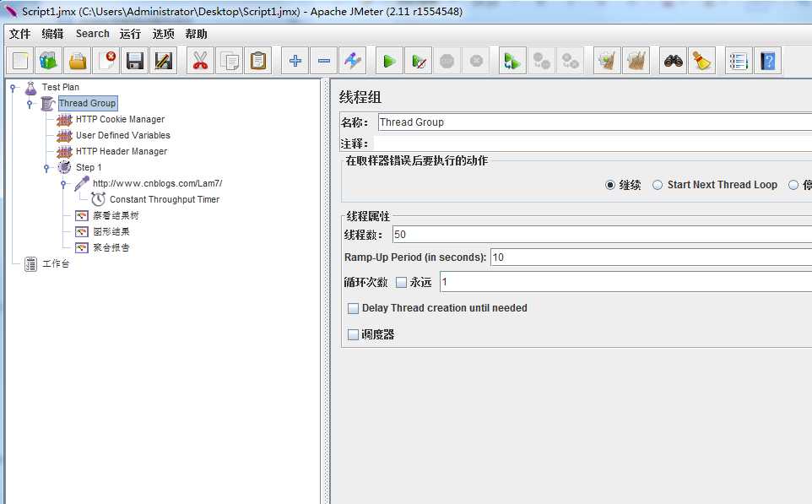Image resolution: width=812 pixels, height=504 pixels.
Task: Start test without pauses icon
Action: tap(419, 61)
